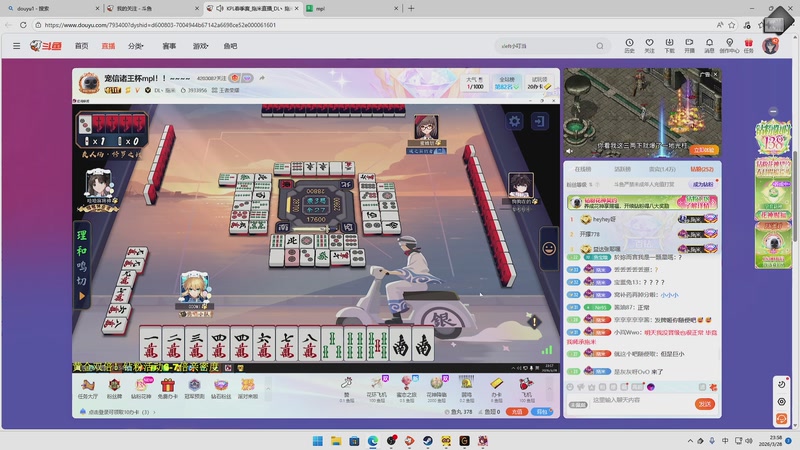Click the exclamation warning icon in the game
The width and height of the screenshot is (800, 450).
click(534, 322)
